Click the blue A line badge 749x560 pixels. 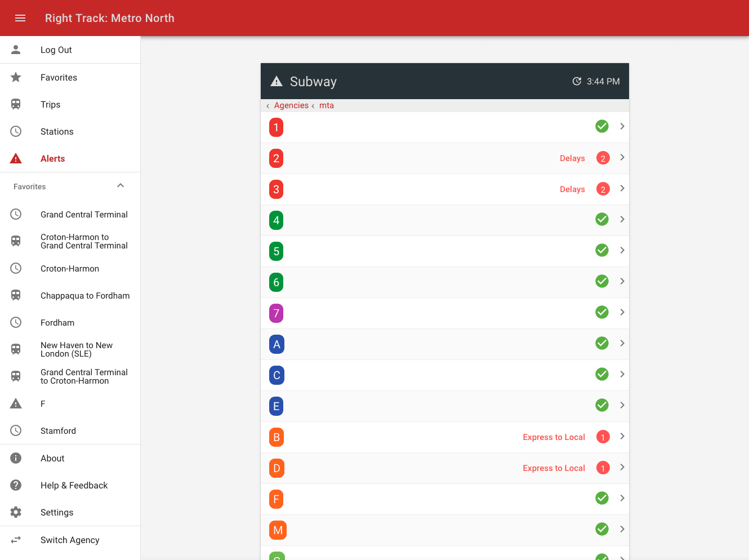coord(277,344)
